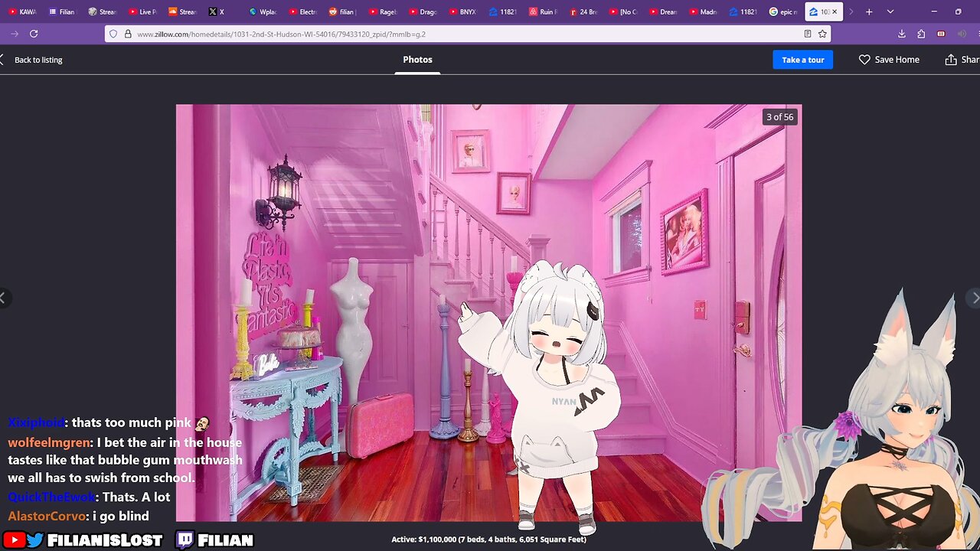The image size is (980, 551).
Task: Select the Photos tab
Action: point(417,60)
